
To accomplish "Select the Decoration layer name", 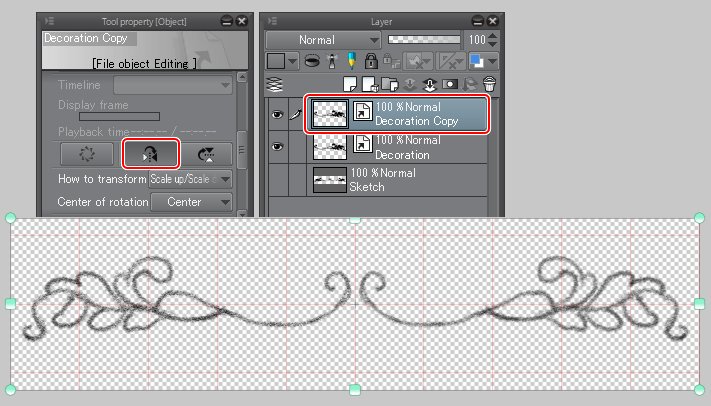I will click(x=402, y=155).
